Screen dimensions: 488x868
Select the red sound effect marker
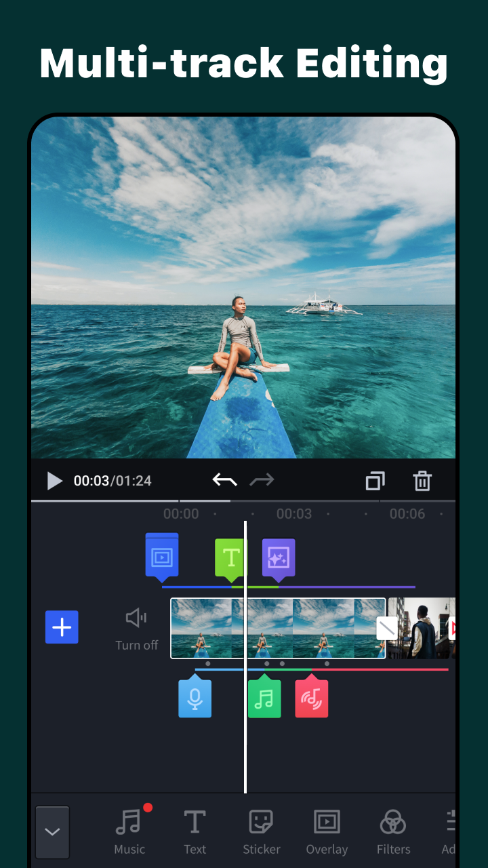point(312,698)
